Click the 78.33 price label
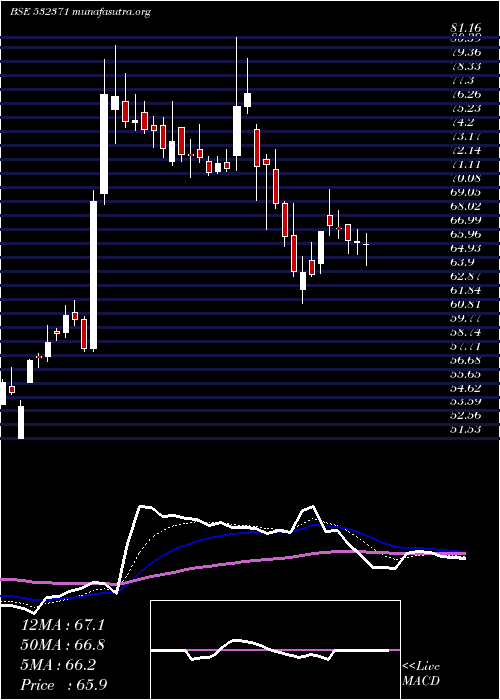Screen dimensions: 500x700 (466, 66)
